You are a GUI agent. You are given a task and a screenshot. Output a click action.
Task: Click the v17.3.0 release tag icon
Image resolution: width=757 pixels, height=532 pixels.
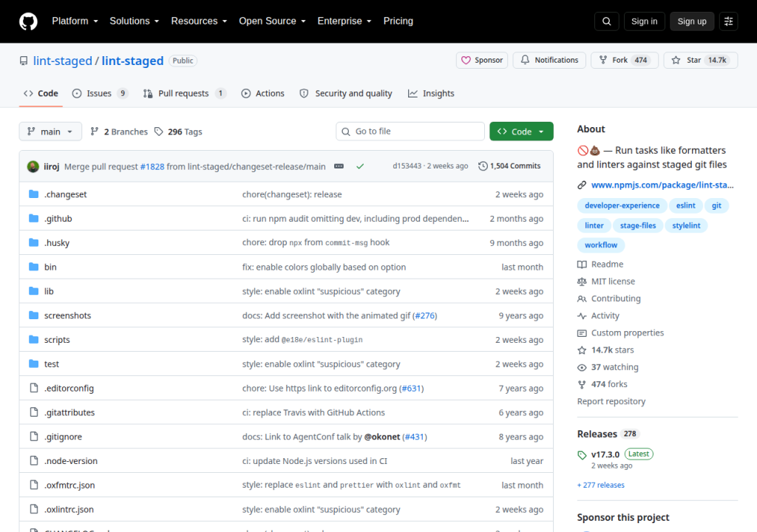[x=583, y=454]
